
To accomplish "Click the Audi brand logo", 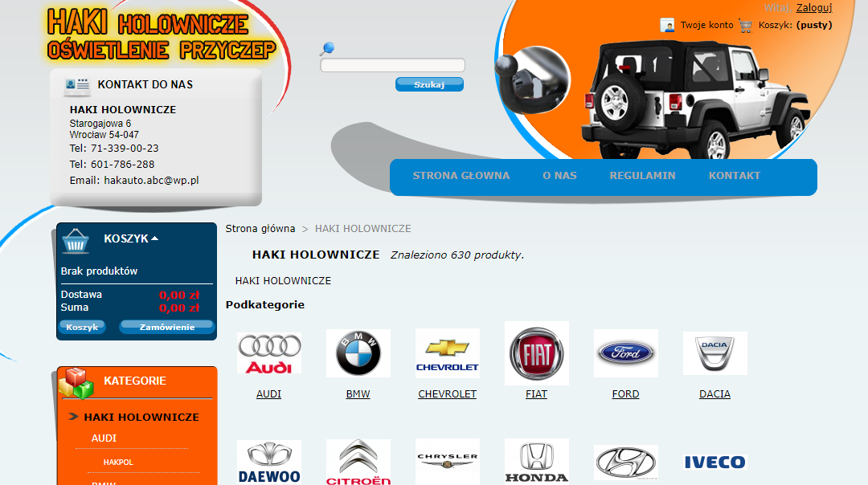I will point(269,353).
